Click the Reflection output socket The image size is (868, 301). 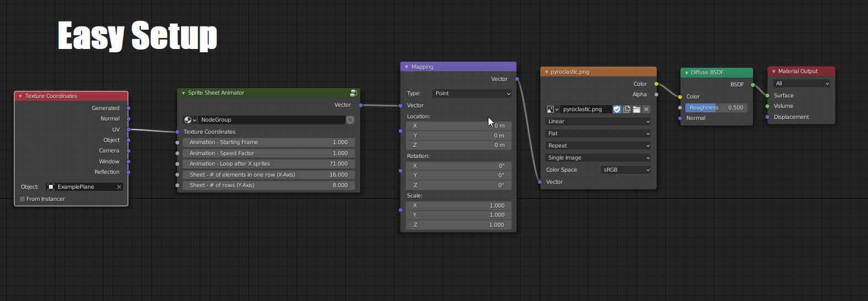pos(128,172)
